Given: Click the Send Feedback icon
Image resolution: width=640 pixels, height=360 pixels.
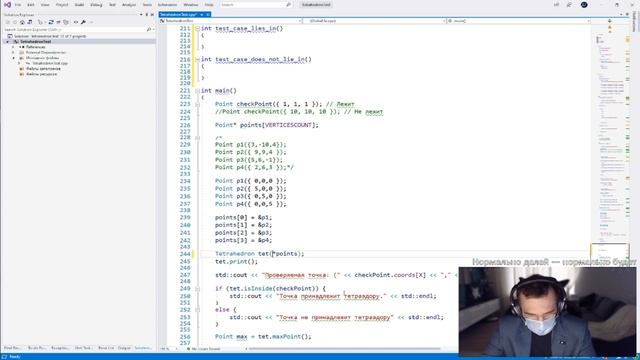Looking at the screenshot, I should click(569, 4).
